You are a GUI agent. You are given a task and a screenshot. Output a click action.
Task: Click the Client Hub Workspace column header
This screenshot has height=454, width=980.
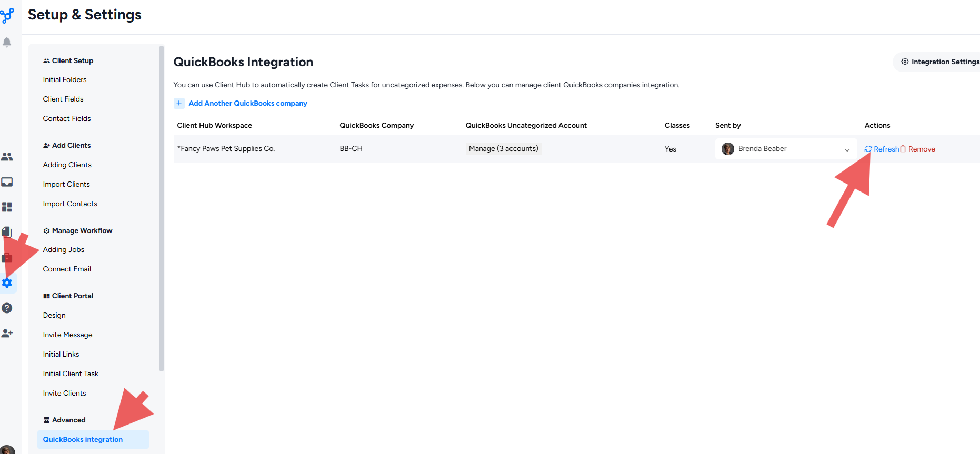pyautogui.click(x=215, y=125)
